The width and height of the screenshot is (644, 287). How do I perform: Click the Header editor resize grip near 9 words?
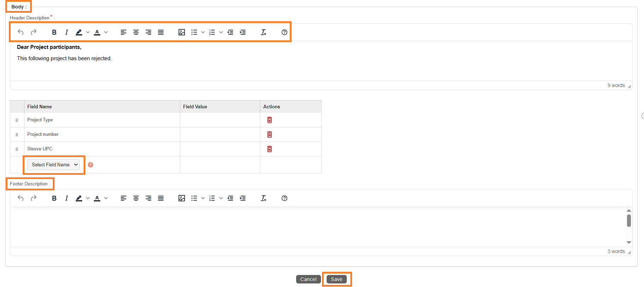pyautogui.click(x=629, y=86)
